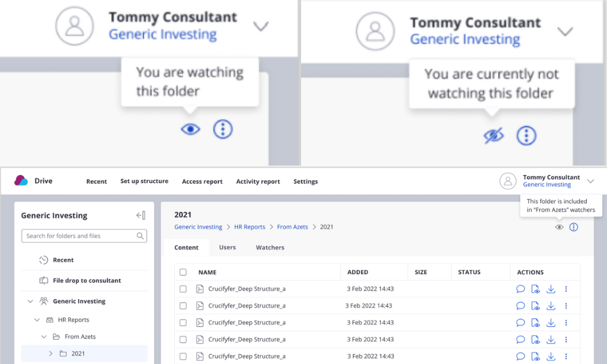Download the file in the first row
Image resolution: width=607 pixels, height=364 pixels.
[551, 289]
